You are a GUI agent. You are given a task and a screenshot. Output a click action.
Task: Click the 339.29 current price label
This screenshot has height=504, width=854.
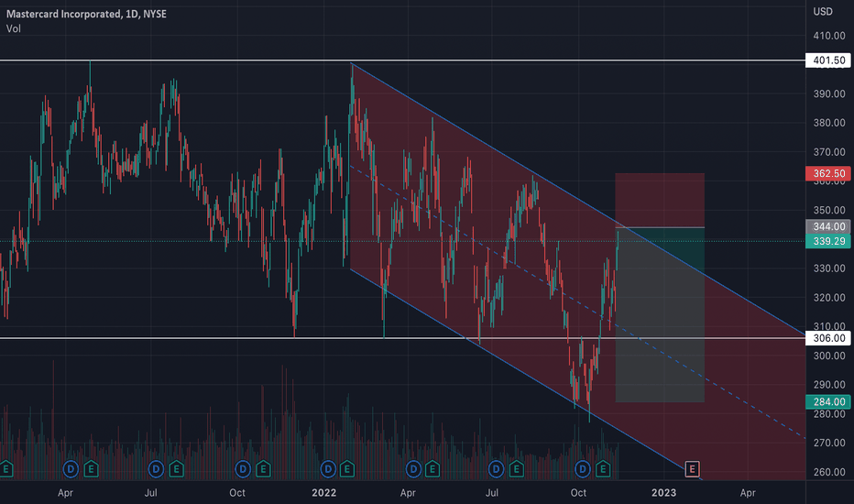point(827,241)
